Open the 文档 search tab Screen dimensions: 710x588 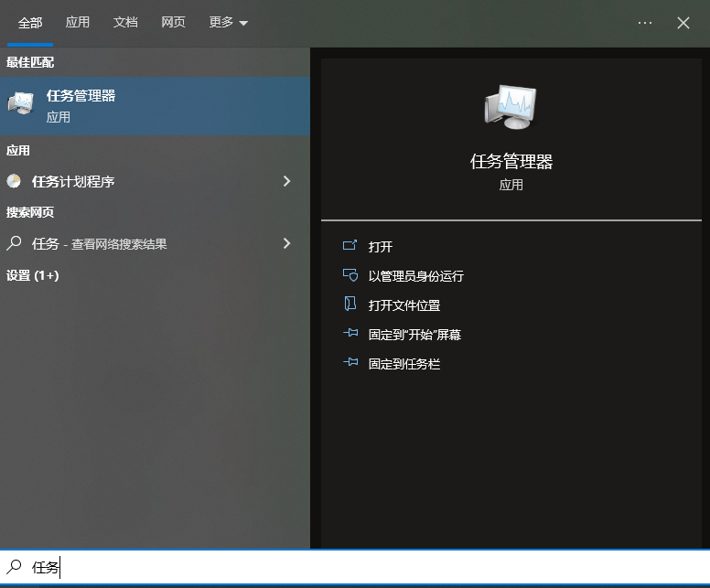125,22
